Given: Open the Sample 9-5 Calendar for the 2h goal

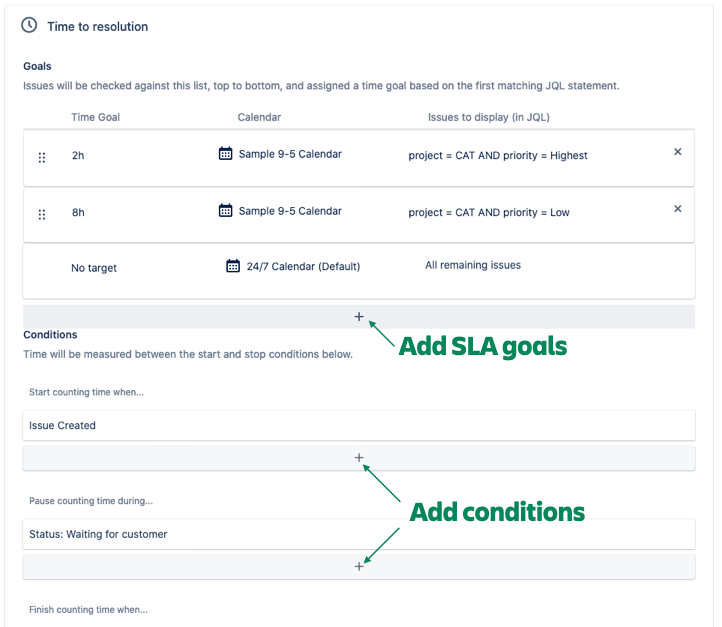Looking at the screenshot, I should click(x=290, y=154).
